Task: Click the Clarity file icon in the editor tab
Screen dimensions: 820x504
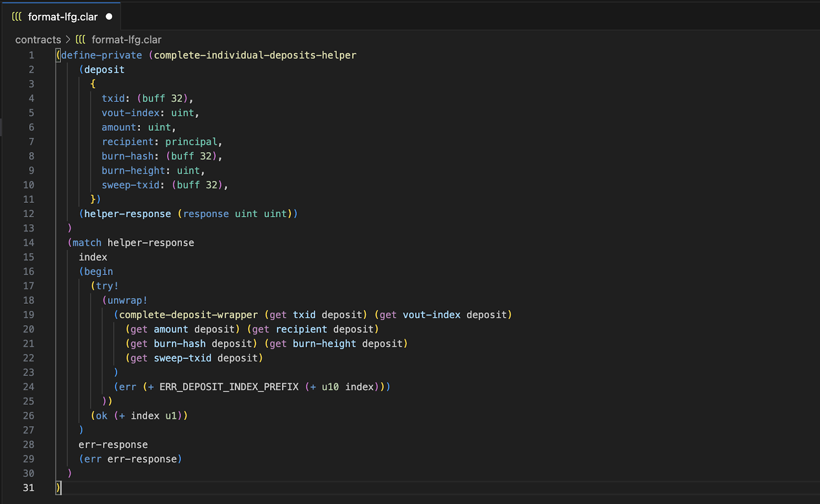Action: [17, 17]
